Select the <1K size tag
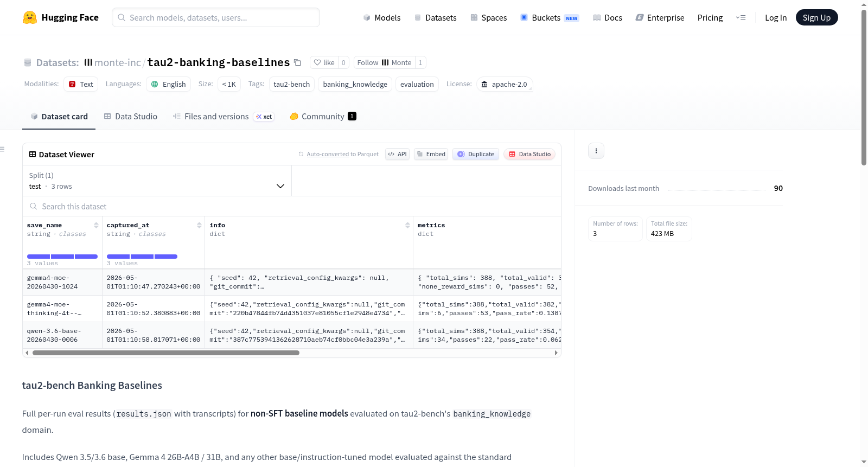This screenshot has height=467, width=868. (229, 84)
